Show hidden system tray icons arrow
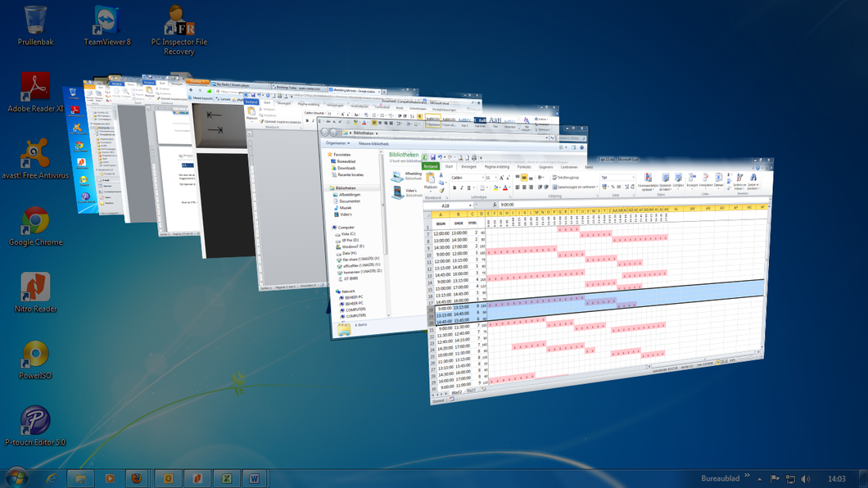This screenshot has width=868, height=488. point(760,479)
